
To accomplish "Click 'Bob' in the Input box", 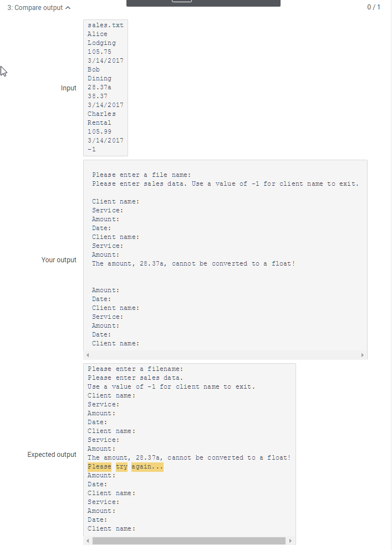I will point(94,69).
